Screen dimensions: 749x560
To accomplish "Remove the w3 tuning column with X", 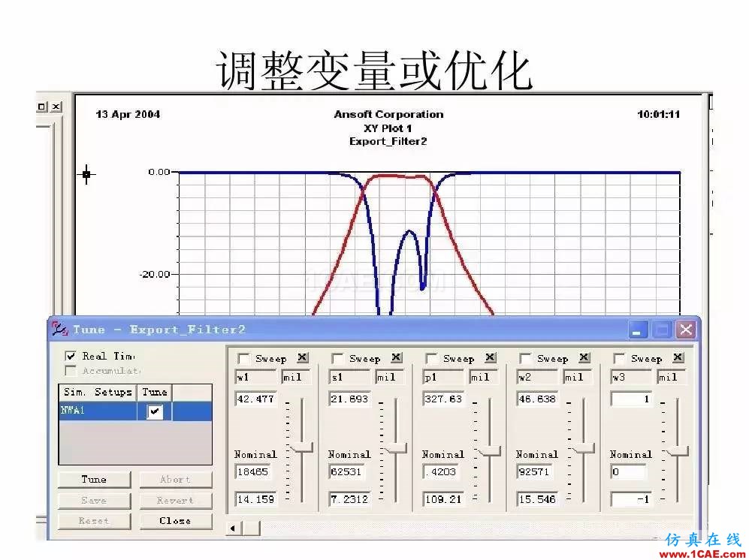I will tap(678, 357).
